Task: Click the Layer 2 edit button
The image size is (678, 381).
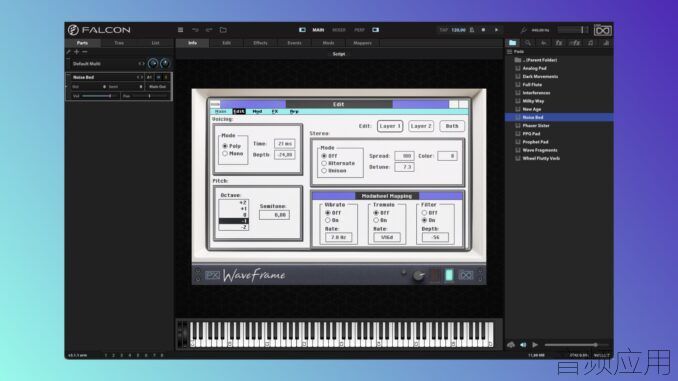Action: [421, 126]
